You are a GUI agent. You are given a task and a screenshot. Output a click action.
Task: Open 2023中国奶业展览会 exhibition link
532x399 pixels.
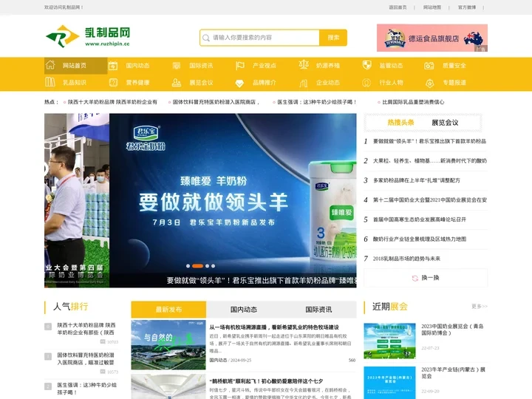[x=453, y=330]
